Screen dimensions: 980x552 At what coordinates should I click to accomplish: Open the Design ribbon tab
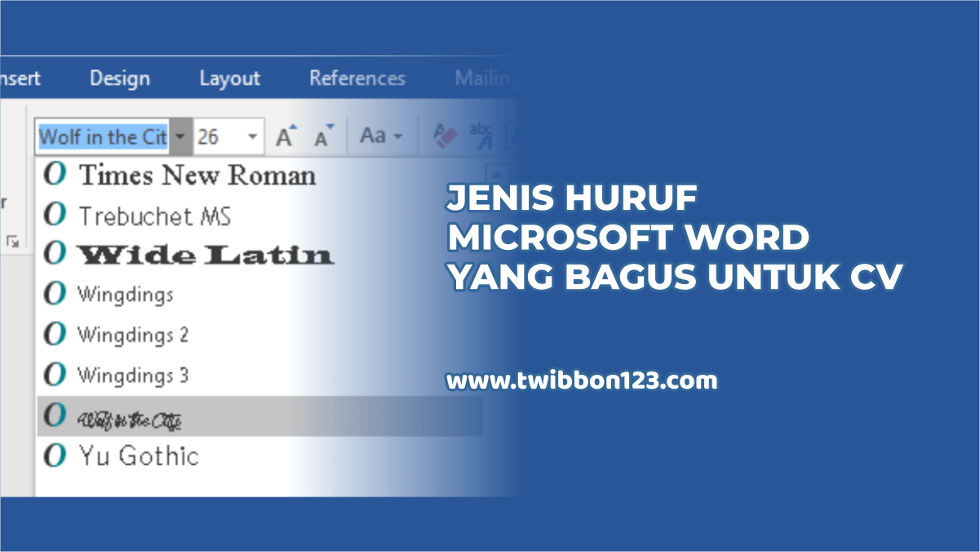(x=120, y=78)
